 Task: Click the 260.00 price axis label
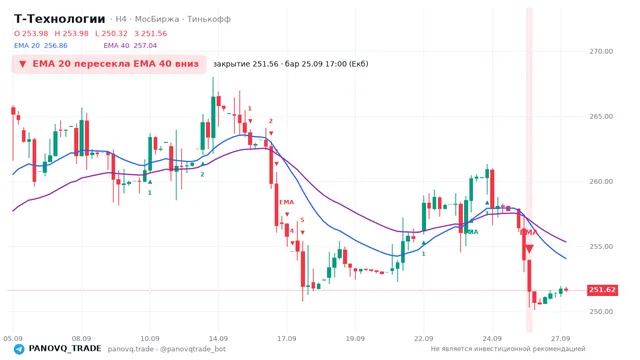(601, 181)
